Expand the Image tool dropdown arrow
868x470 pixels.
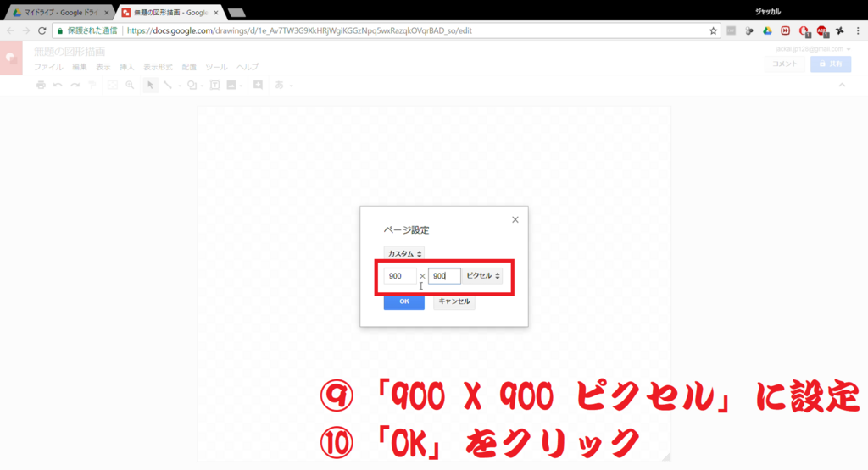(242, 86)
